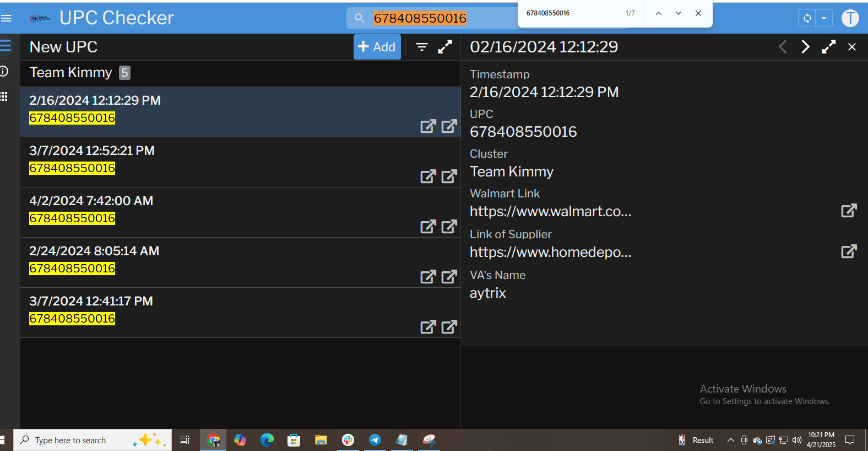
Task: Open the Link of Supplier external icon
Action: click(x=849, y=251)
